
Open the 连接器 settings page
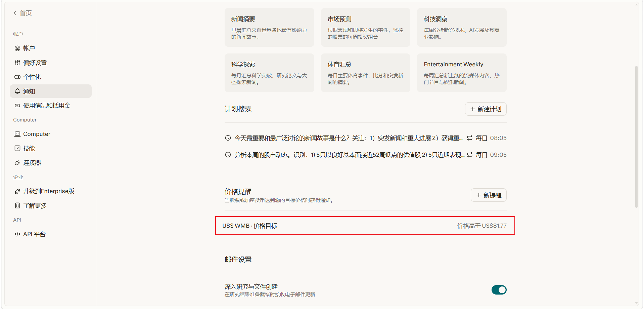(x=51, y=163)
